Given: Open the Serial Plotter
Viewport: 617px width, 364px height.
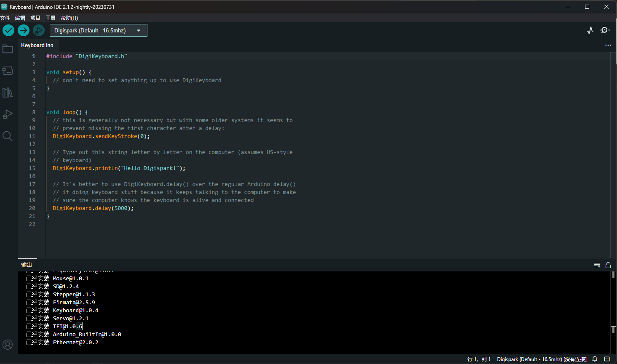Looking at the screenshot, I should [590, 30].
